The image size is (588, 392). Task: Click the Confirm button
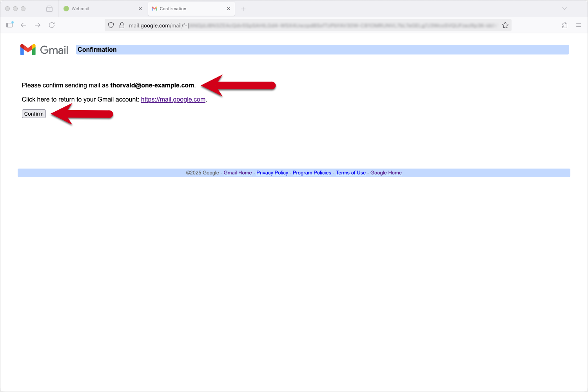[34, 114]
